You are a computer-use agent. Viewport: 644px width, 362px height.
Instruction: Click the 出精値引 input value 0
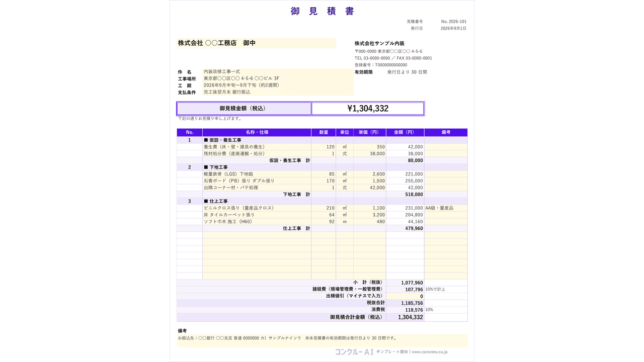pos(405,296)
